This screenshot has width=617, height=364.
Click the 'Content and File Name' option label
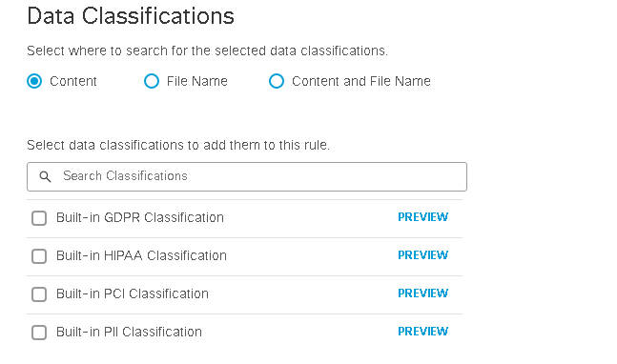pos(361,81)
